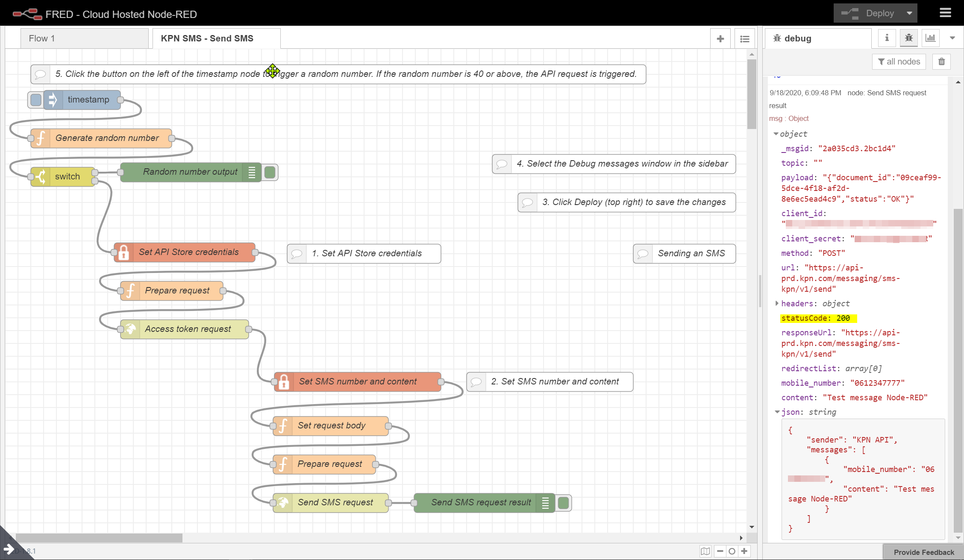
Task: Add a new flow tab with plus
Action: 720,39
